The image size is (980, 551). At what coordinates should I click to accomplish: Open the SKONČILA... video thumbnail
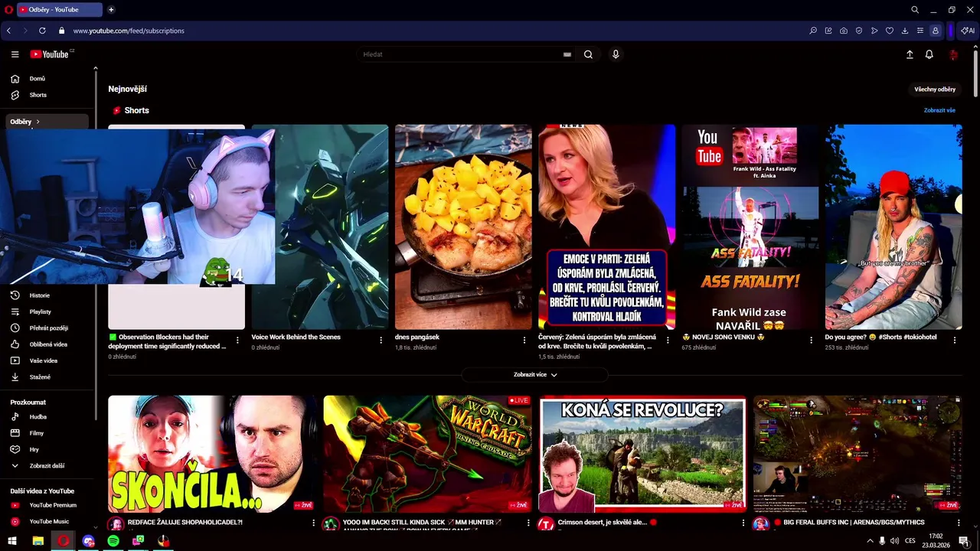tap(212, 454)
